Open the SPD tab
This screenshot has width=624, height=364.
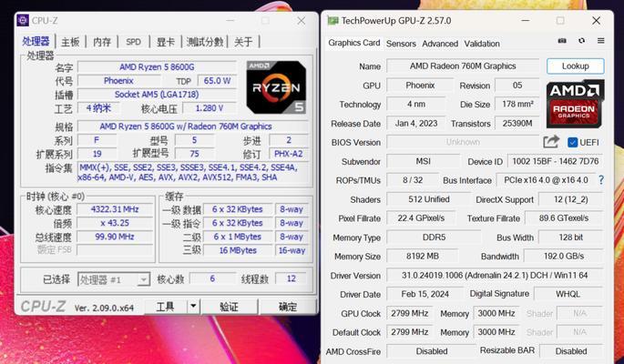click(133, 42)
